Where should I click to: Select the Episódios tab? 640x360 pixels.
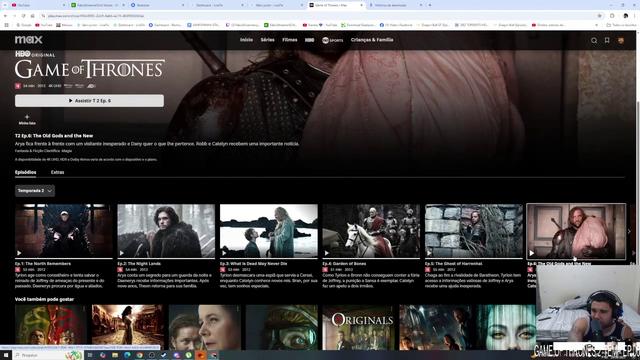coord(25,172)
